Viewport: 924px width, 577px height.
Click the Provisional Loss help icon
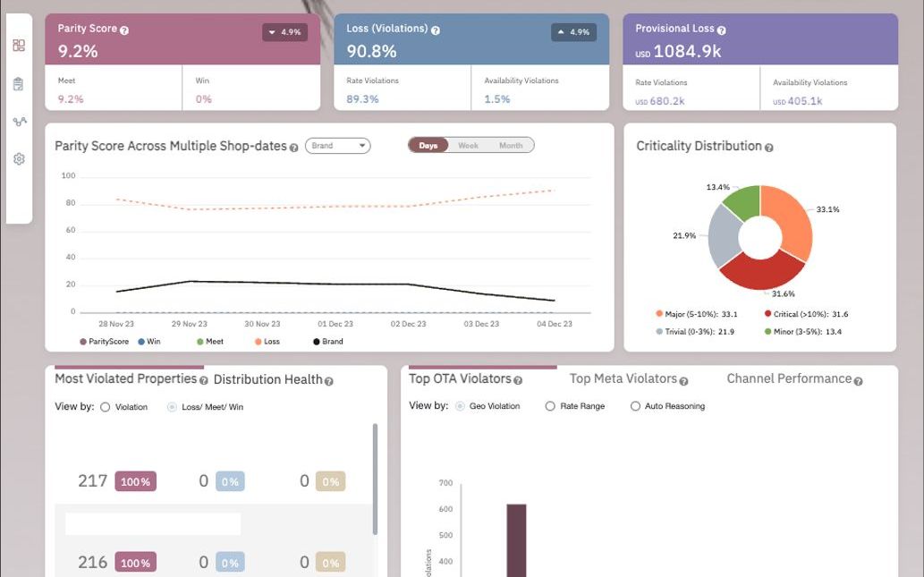(721, 30)
